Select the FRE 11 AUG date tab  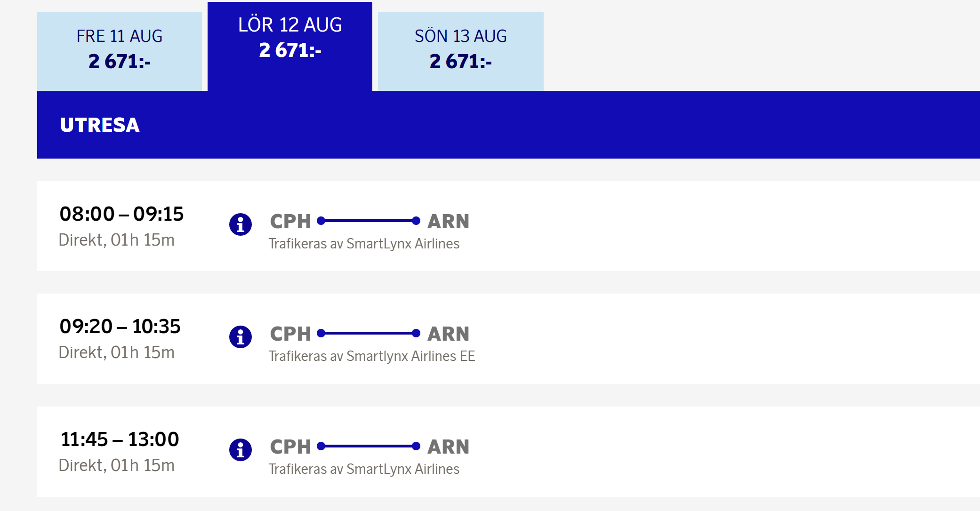[120, 50]
